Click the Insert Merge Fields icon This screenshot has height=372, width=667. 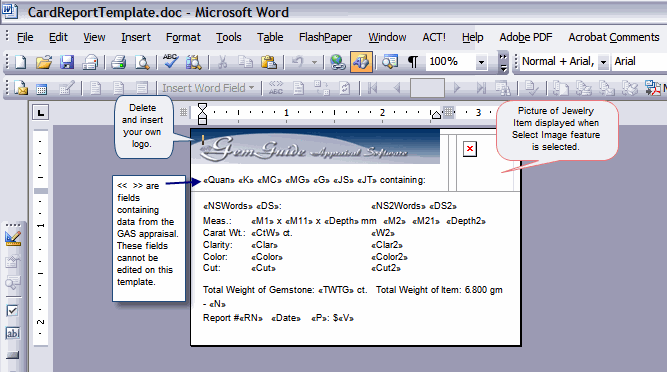tap(142, 88)
